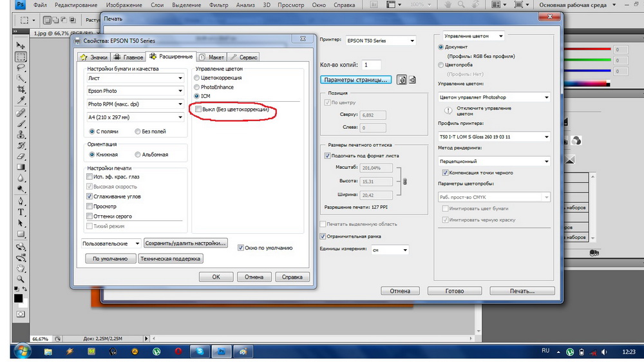Choose the Horizontal Type tool

(21, 212)
